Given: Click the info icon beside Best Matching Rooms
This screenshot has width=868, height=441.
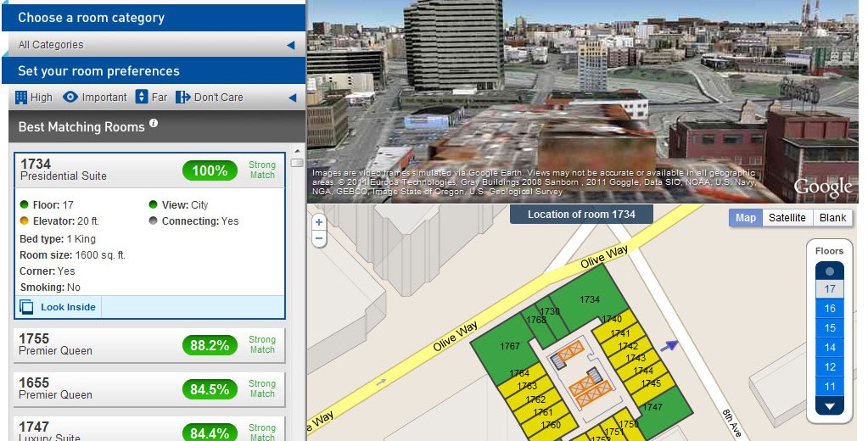Looking at the screenshot, I should [x=154, y=124].
